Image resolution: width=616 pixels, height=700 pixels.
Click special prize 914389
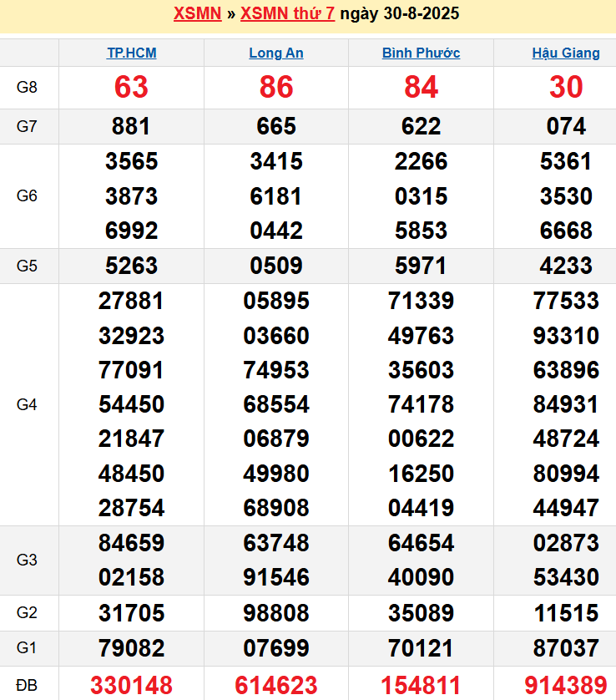pos(566,685)
